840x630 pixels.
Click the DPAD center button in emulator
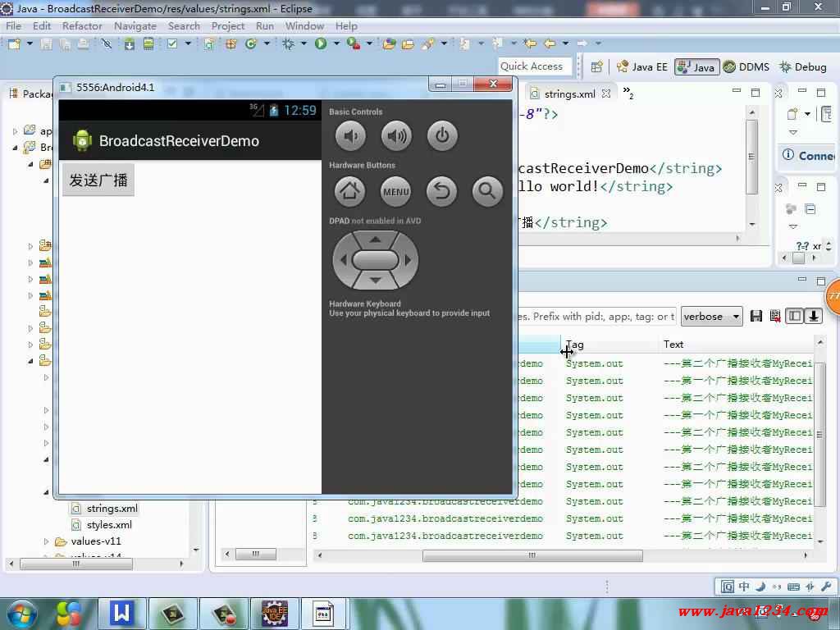pos(376,260)
